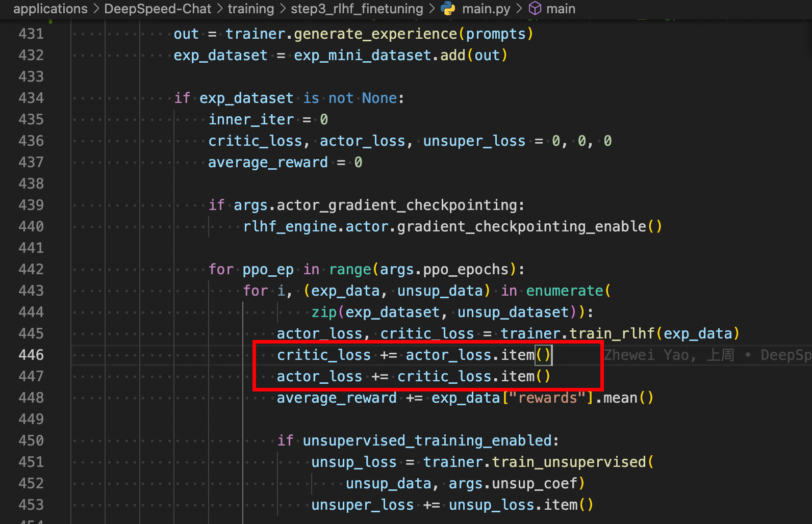812x524 pixels.
Task: Click line number 431 in gutter
Action: click(31, 34)
